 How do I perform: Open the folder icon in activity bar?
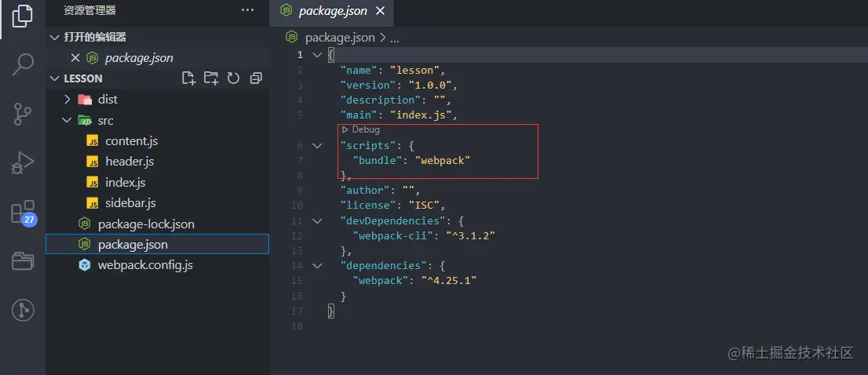pyautogui.click(x=23, y=260)
